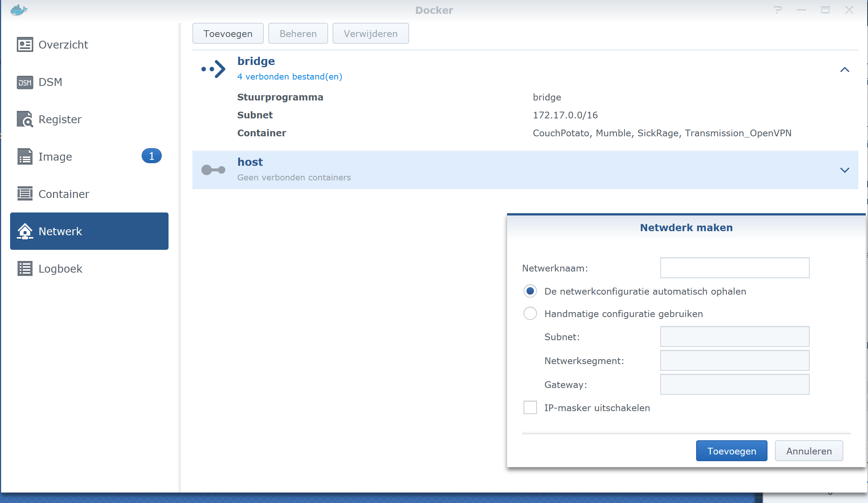The width and height of the screenshot is (868, 503).
Task: Cancel dialog with Annuleren
Action: click(809, 451)
